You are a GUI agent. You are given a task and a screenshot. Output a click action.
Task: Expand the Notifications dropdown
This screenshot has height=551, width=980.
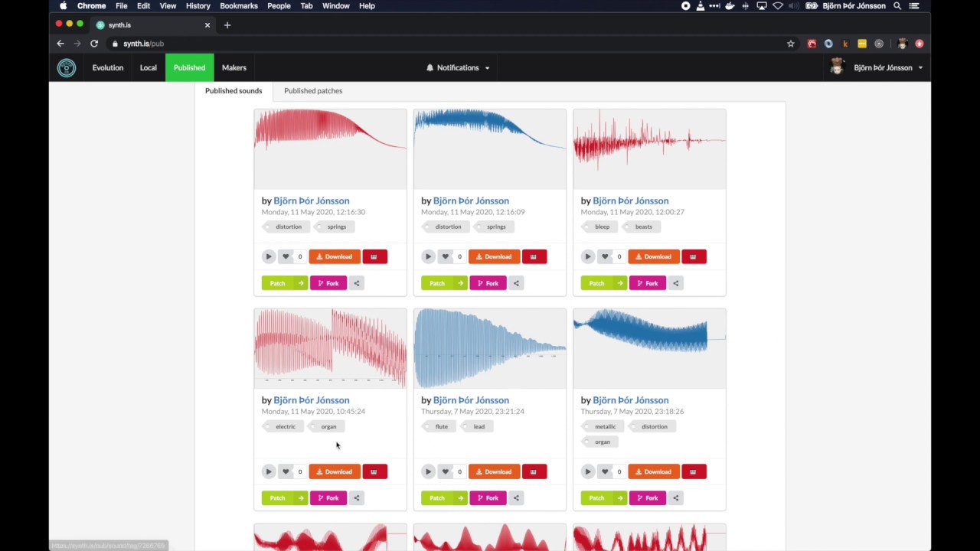(x=458, y=68)
